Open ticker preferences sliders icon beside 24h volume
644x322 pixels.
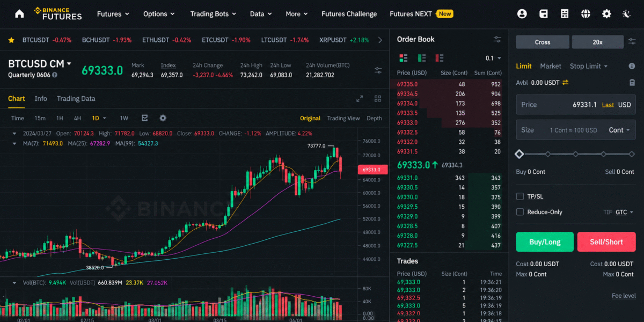tap(378, 70)
